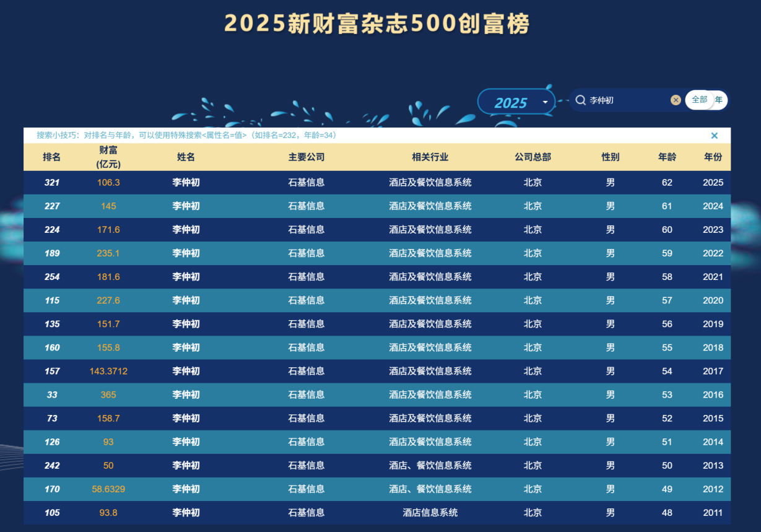Click the search magnifier icon

[x=580, y=100]
